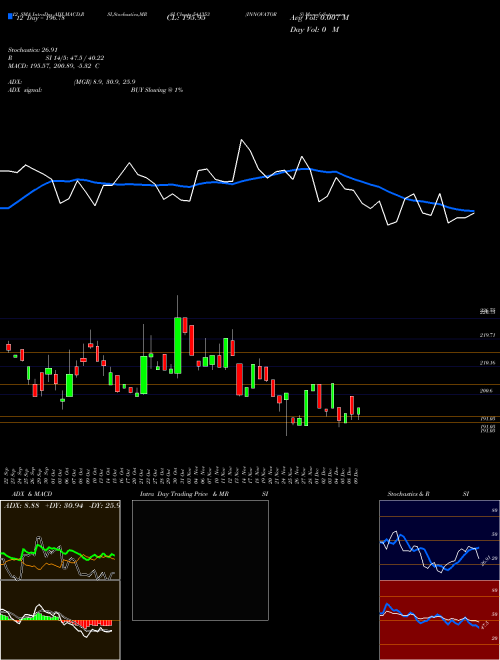This screenshot has height=660, width=500.
Task: Click the last green candlestick at far right
Action: pos(359,411)
